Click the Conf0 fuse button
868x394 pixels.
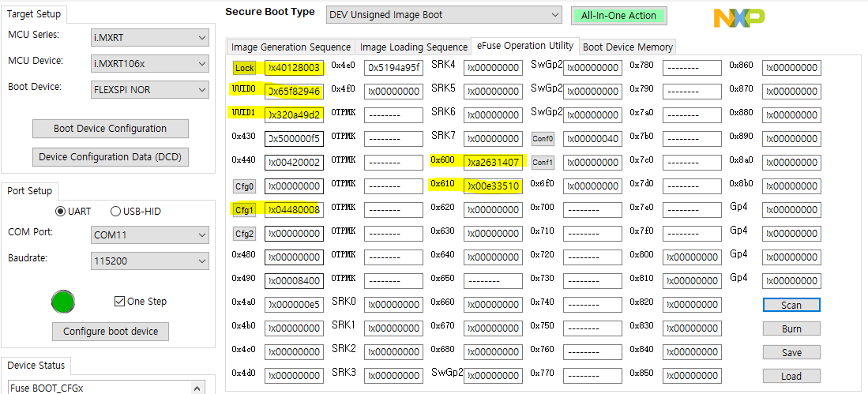tap(543, 139)
